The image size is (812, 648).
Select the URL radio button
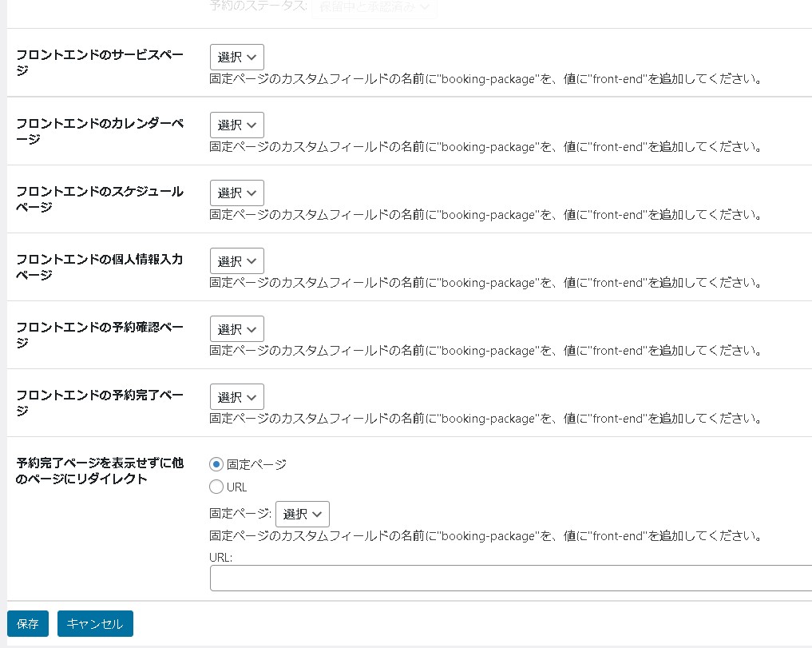[x=216, y=487]
